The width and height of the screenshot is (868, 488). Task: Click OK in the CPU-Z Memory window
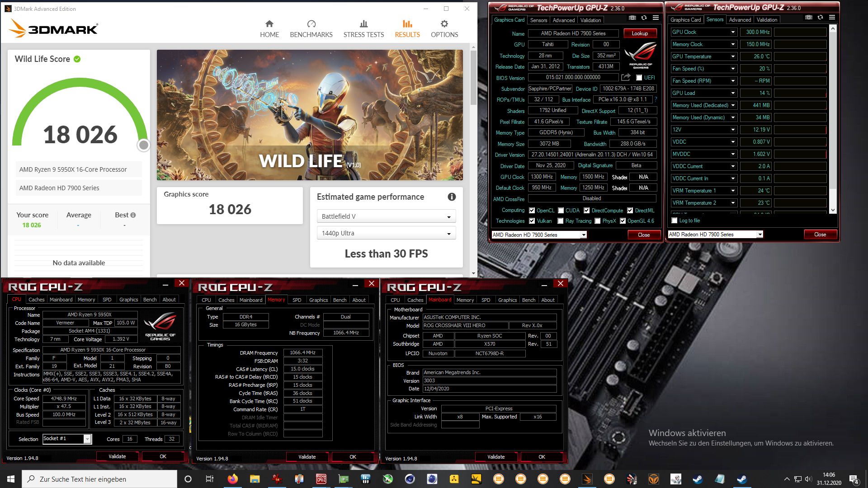coord(353,457)
